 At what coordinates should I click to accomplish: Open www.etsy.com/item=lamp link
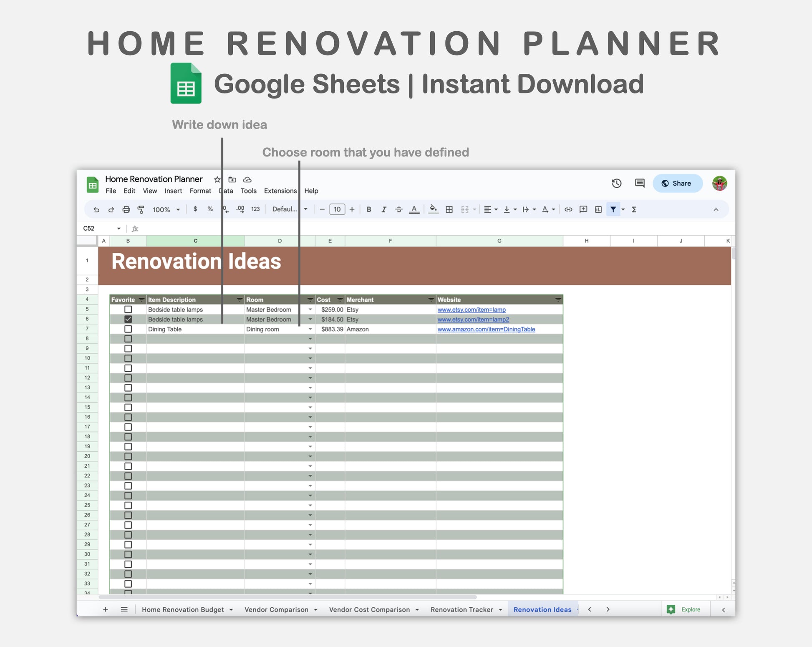(x=472, y=310)
